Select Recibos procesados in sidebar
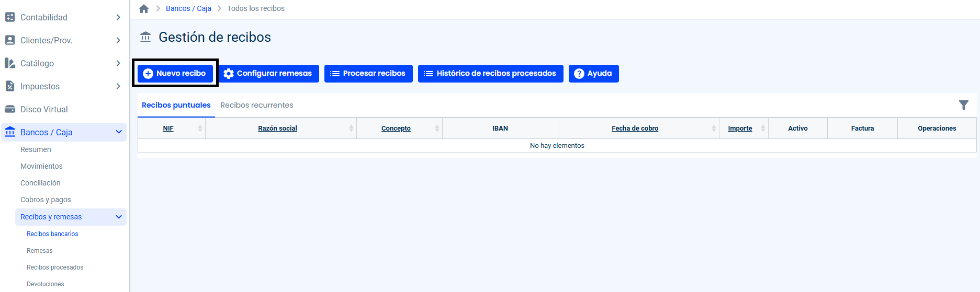 tap(55, 267)
